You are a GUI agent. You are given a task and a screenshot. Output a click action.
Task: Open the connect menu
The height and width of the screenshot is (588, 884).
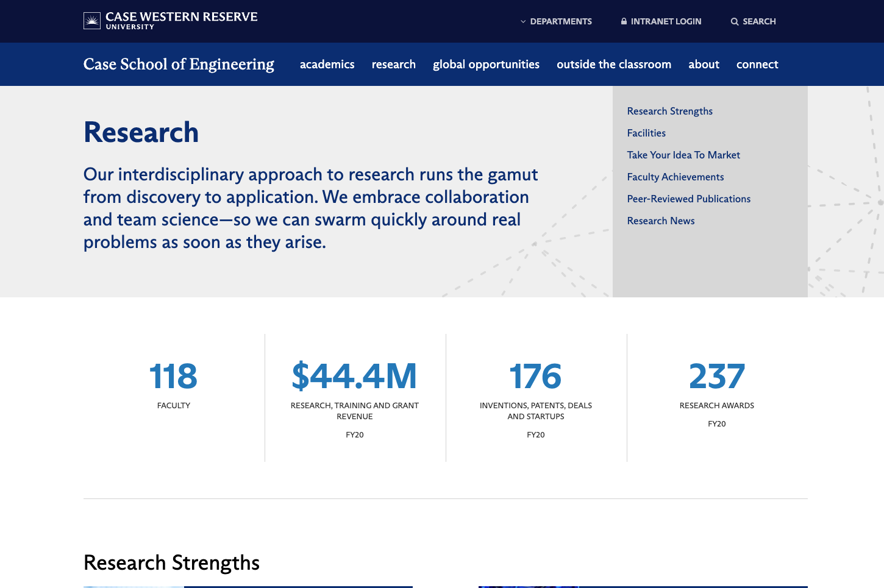[x=757, y=64]
